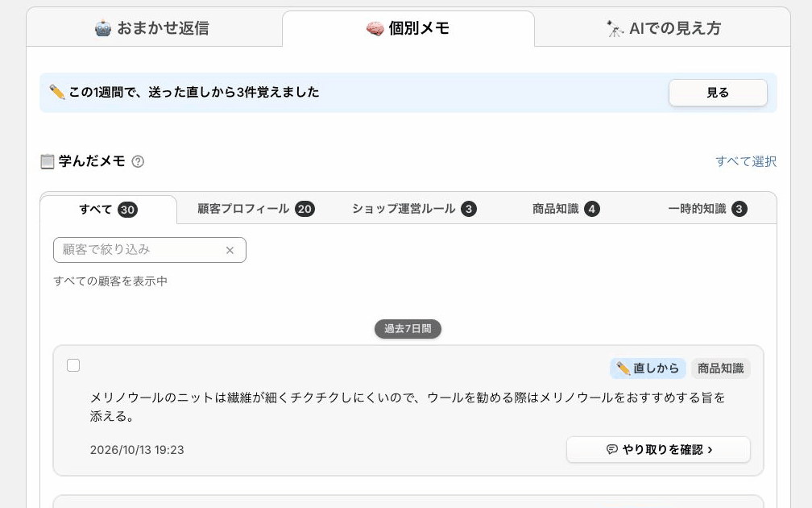Click the brain icon on 個別メモ tab
This screenshot has width=812, height=508.
375,28
